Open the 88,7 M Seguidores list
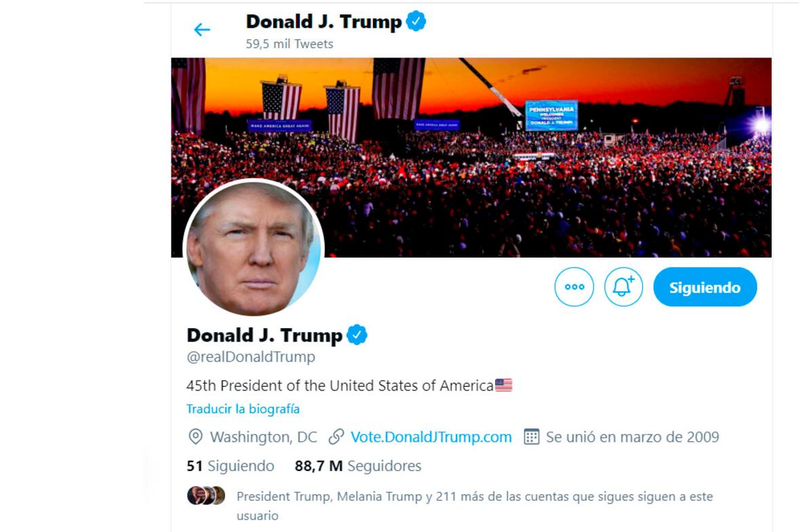This screenshot has height=532, width=799. pyautogui.click(x=357, y=466)
